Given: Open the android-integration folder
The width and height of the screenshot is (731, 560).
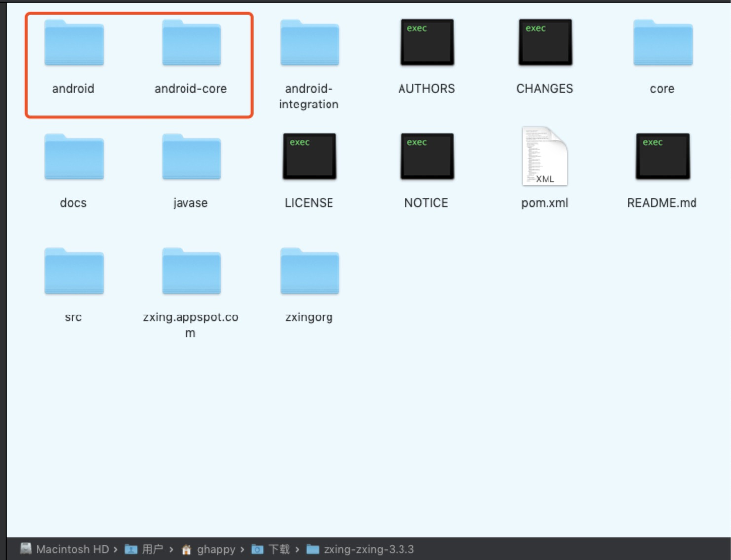Looking at the screenshot, I should (309, 43).
